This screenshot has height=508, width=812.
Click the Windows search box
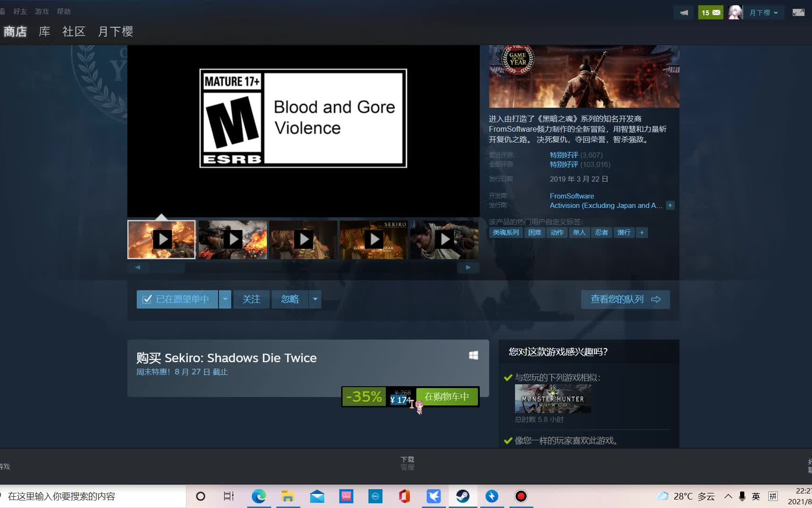(x=93, y=496)
